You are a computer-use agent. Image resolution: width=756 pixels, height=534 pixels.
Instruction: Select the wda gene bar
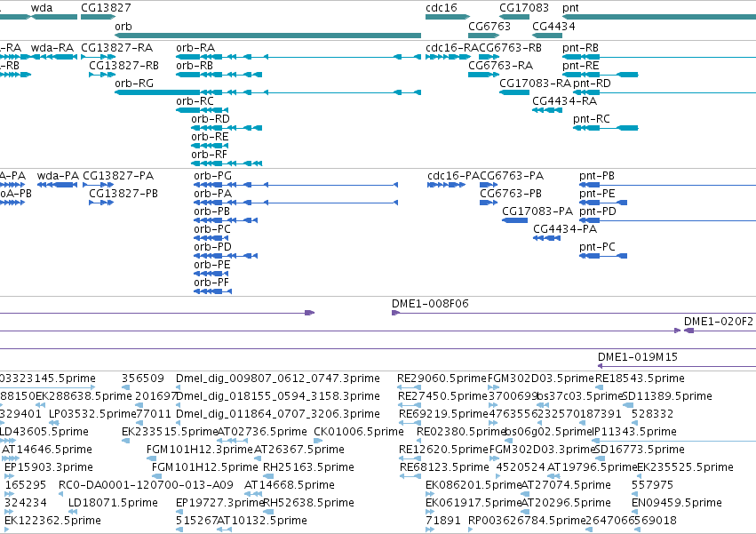pyautogui.click(x=54, y=17)
